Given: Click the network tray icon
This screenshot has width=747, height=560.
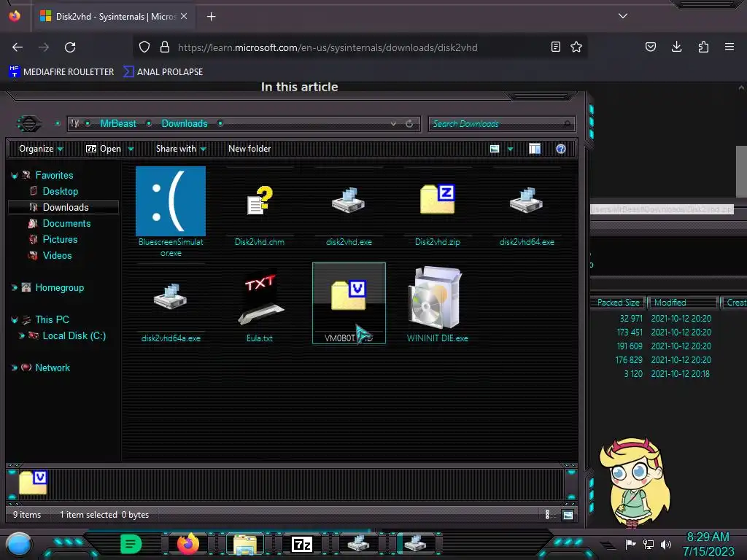Looking at the screenshot, I should pos(649,544).
